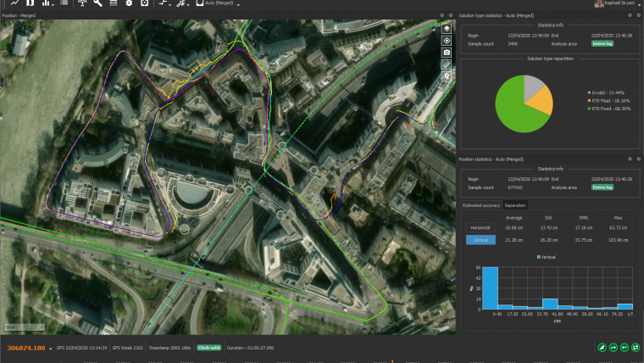Click the 10.68 cm horizontal average value
Screen dimensions: 644x363
(514, 228)
